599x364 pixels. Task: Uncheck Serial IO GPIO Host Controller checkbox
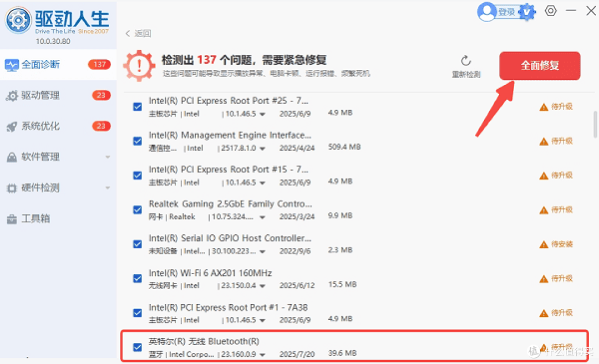[138, 244]
